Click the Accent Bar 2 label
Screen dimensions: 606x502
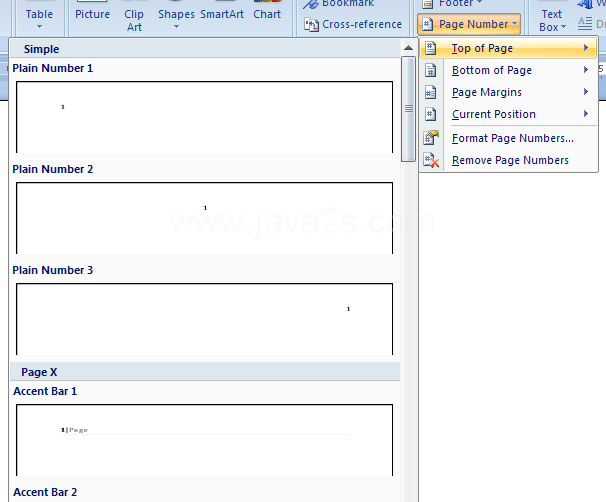[x=45, y=492]
